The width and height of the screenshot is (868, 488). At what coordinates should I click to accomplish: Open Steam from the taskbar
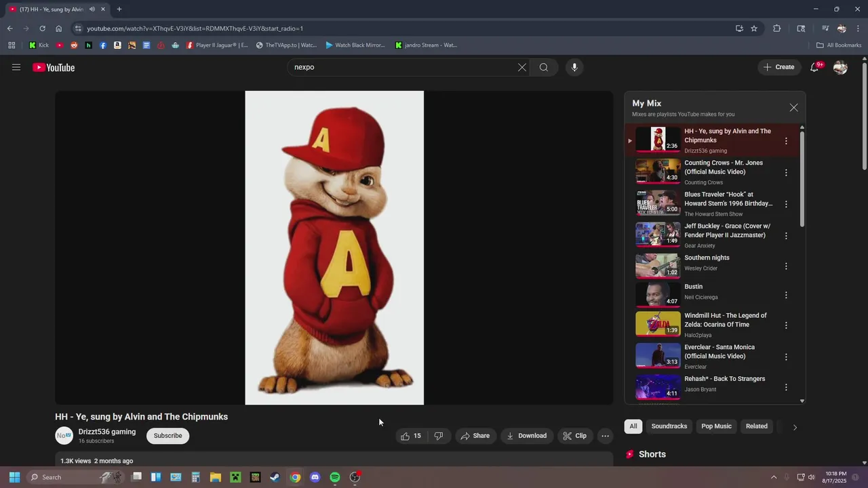(275, 477)
